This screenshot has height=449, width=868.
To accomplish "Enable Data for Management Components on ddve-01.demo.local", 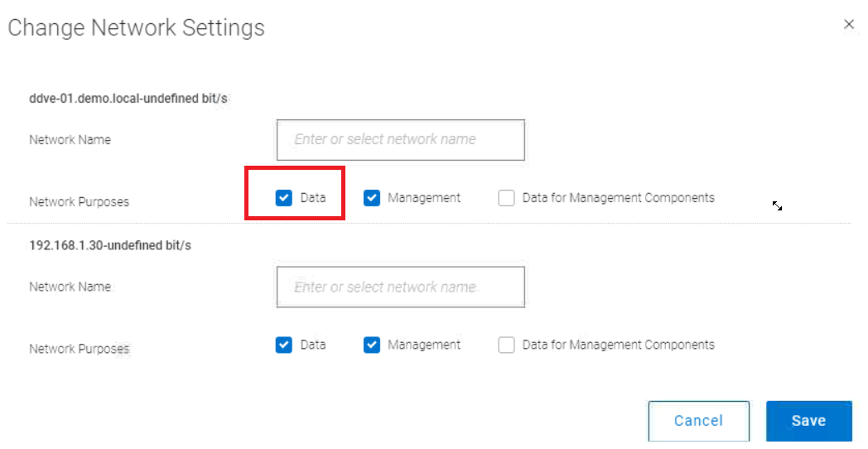I will (506, 198).
